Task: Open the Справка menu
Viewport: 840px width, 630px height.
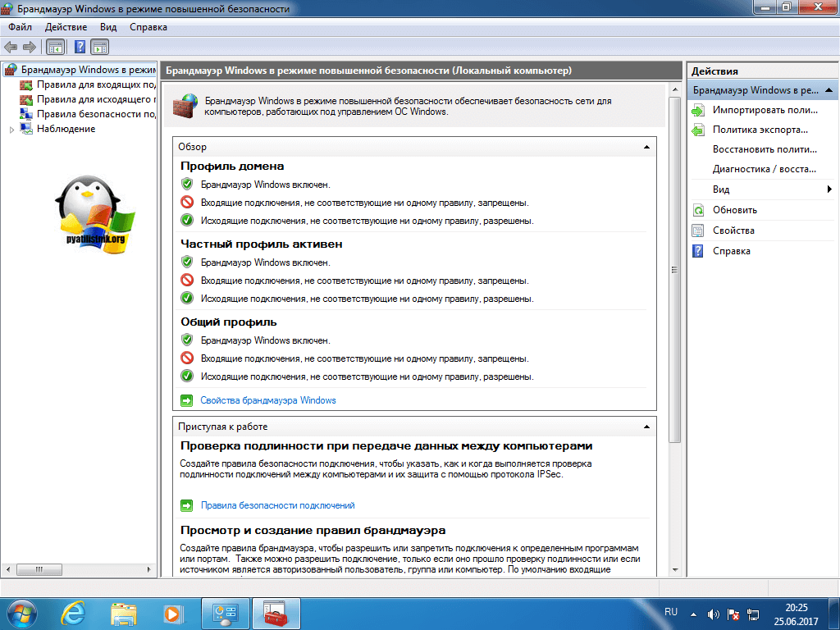Action: [x=148, y=27]
